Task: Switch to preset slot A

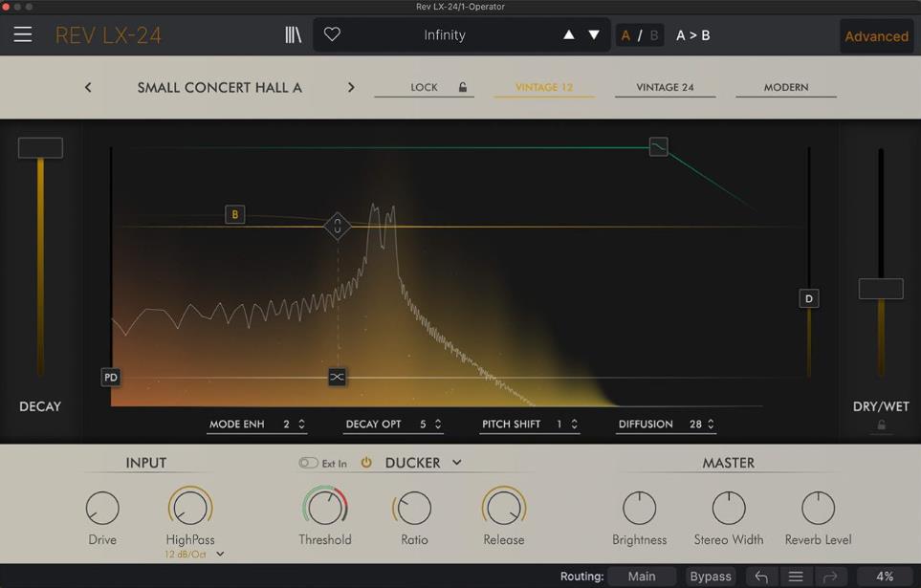Action: [625, 35]
